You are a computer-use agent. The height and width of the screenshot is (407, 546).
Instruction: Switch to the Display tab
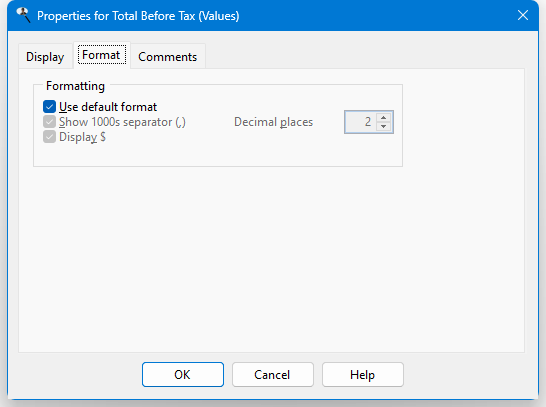[45, 56]
